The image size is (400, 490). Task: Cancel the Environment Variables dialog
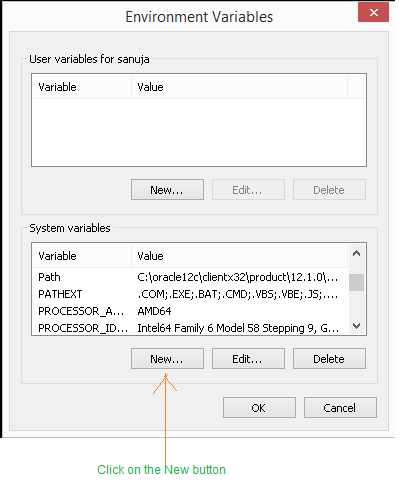340,407
